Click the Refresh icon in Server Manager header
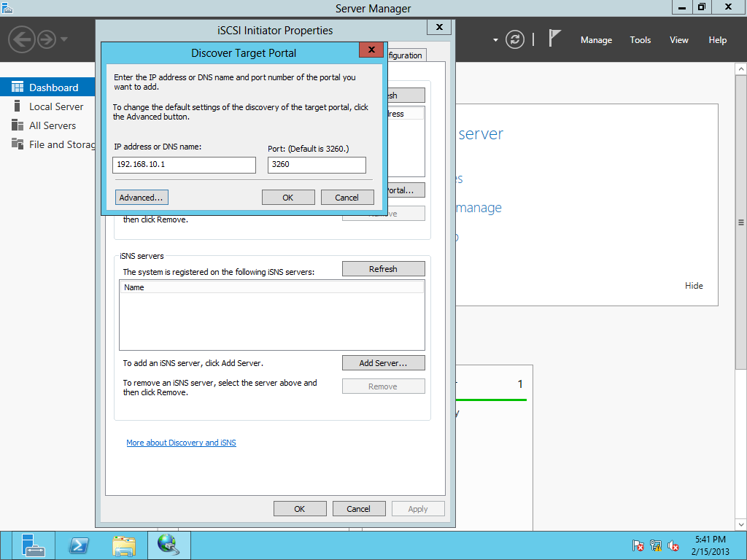Image resolution: width=747 pixels, height=560 pixels. [x=515, y=40]
